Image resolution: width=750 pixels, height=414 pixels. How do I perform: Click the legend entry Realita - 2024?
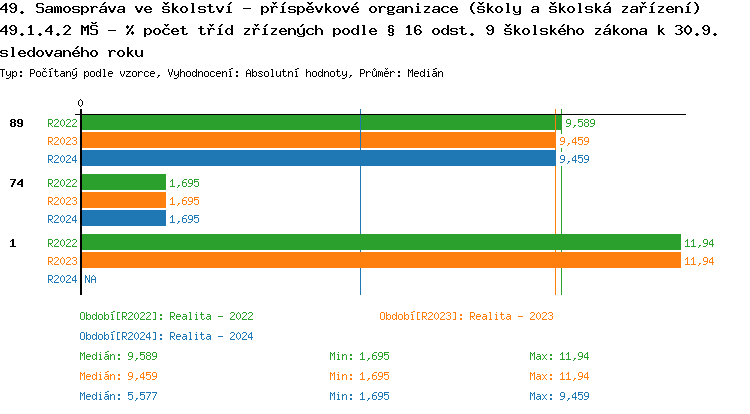pos(166,336)
